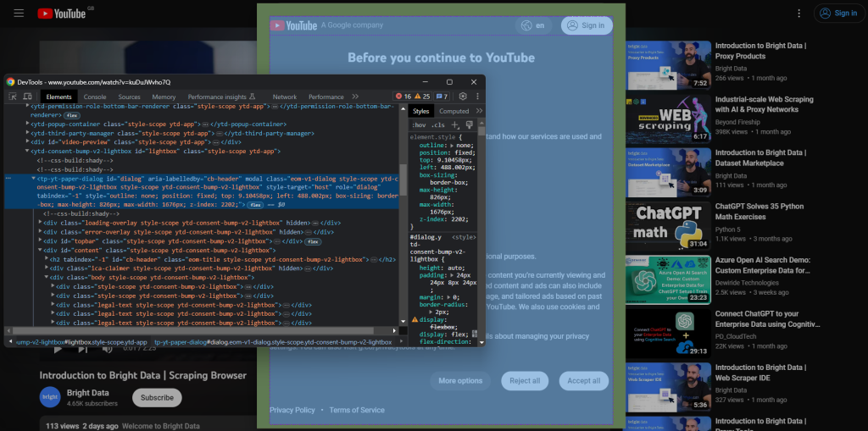
Task: Collapse the body style-scope div node
Action: pyautogui.click(x=47, y=277)
